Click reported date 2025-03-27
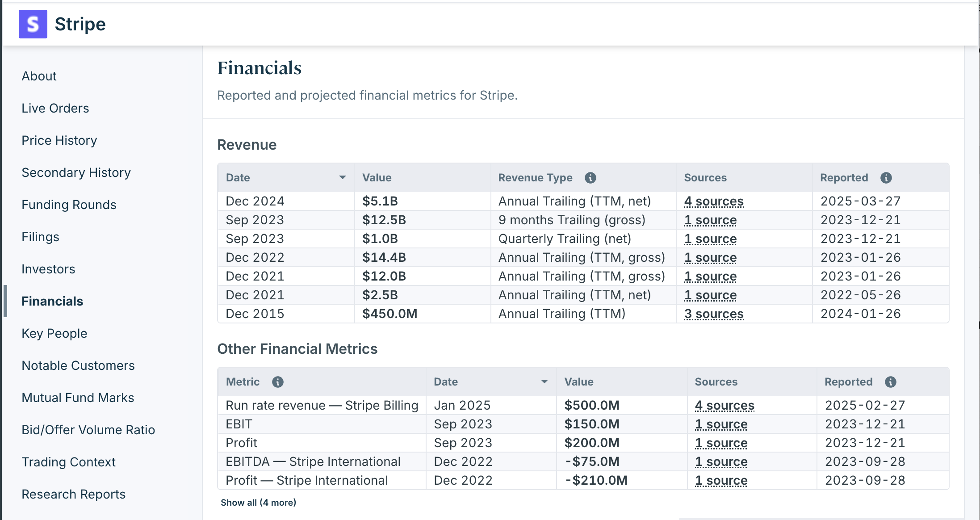The height and width of the screenshot is (520, 980). (x=861, y=201)
